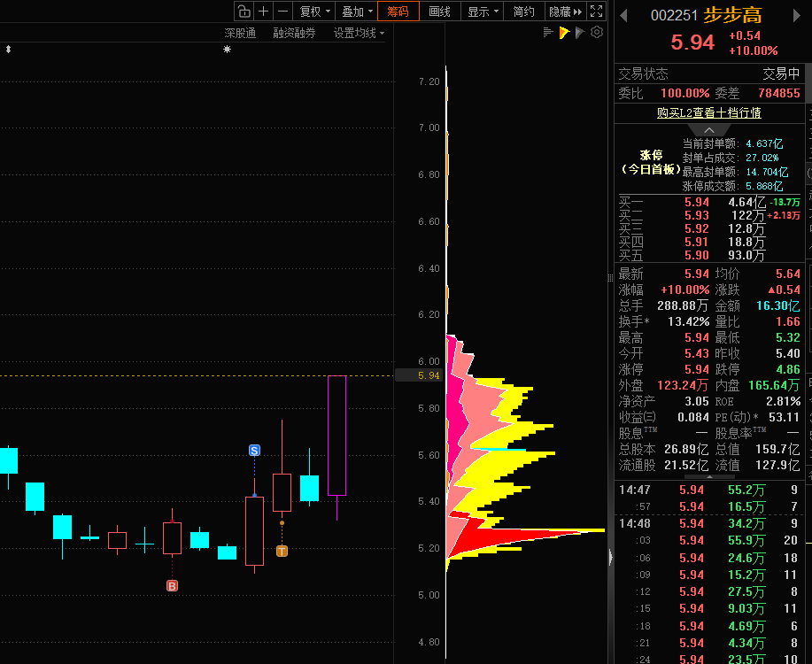Screen dimensions: 812x664
Task: Select the 画线 drawing tool
Action: click(440, 11)
